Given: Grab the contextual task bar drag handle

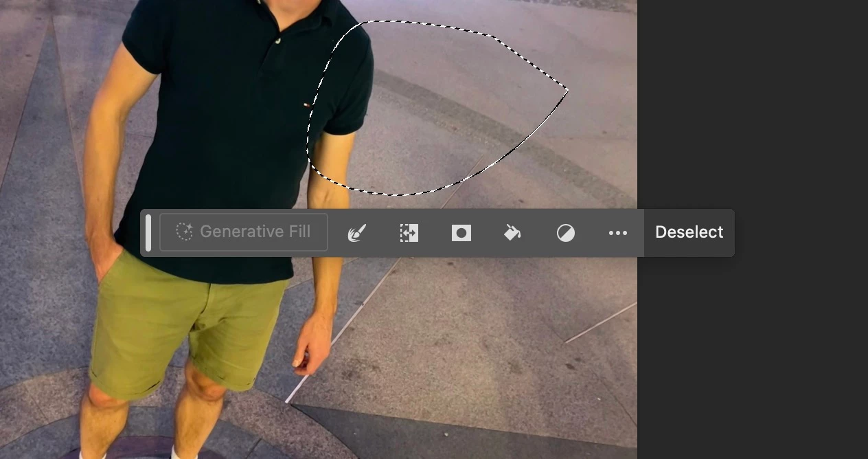Looking at the screenshot, I should [x=148, y=232].
